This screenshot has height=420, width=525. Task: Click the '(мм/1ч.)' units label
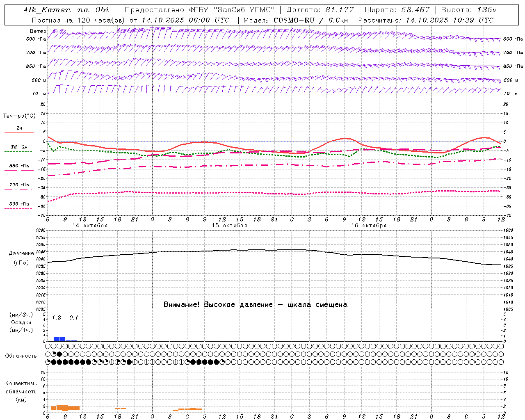coord(21,330)
